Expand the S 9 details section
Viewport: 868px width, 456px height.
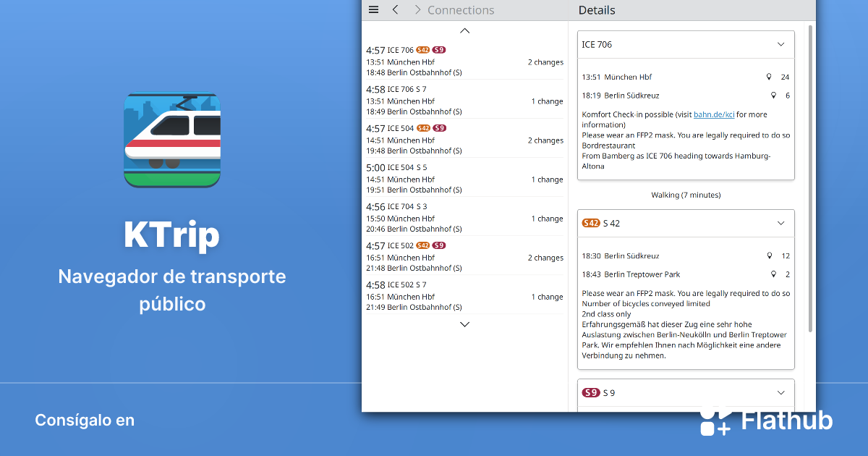click(x=780, y=392)
